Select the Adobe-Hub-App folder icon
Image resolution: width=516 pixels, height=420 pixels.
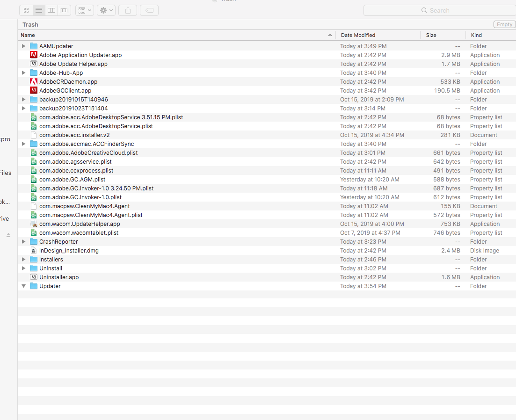coord(34,72)
